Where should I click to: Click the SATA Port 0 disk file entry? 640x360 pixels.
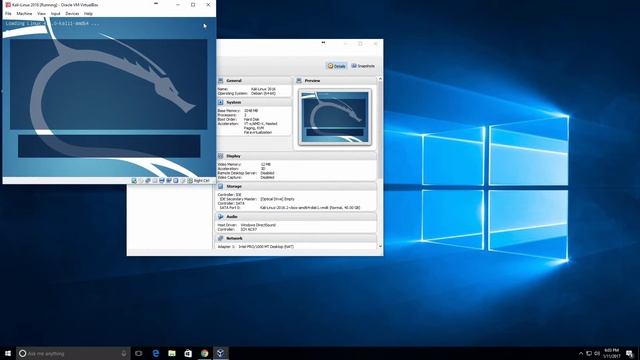(x=310, y=208)
